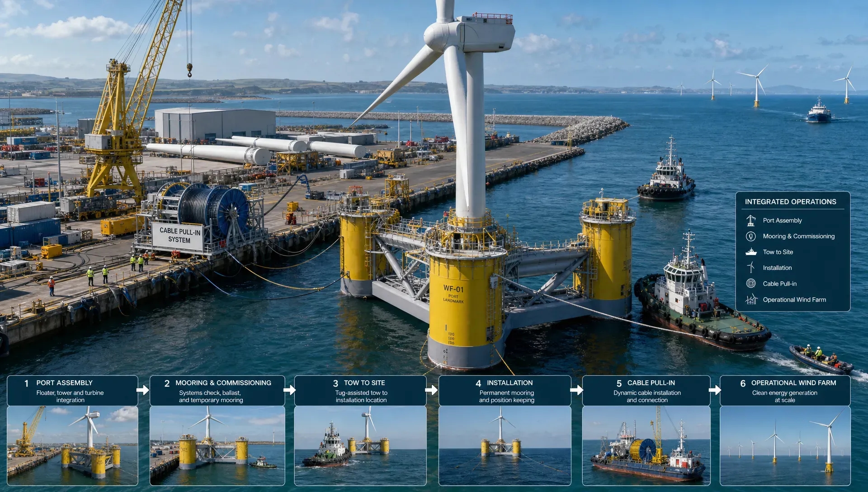Open the Tow to Site thumbnail image
868x492 pixels.
click(x=360, y=445)
